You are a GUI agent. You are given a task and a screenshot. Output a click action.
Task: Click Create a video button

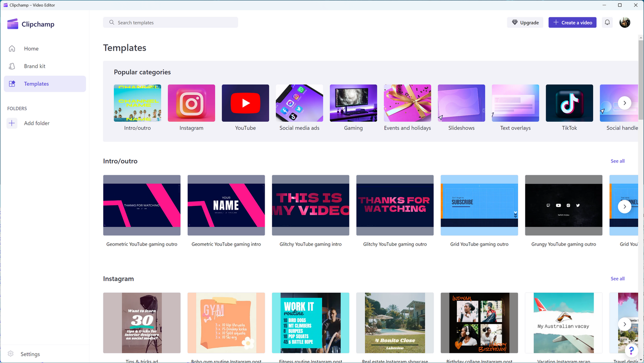(x=572, y=22)
